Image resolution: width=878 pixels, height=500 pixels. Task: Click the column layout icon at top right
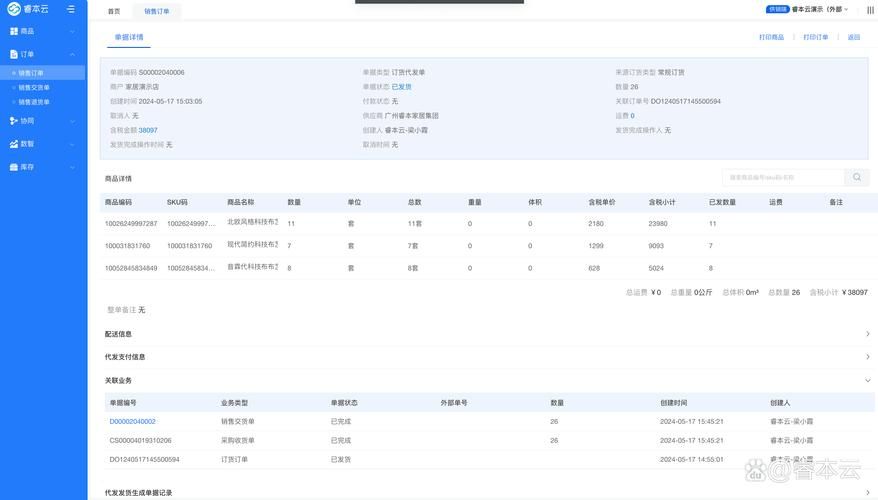870,10
